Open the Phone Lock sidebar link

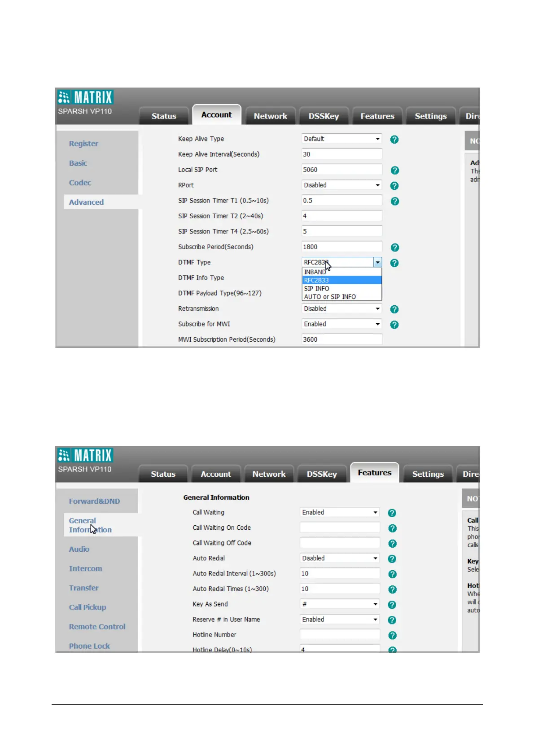pos(89,646)
